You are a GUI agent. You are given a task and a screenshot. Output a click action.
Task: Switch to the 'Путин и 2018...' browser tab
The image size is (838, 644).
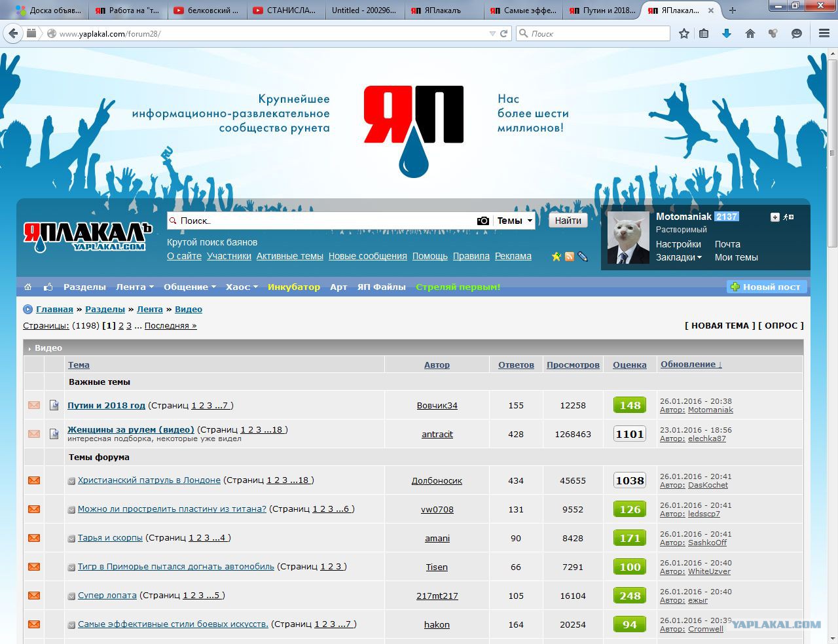tap(602, 10)
